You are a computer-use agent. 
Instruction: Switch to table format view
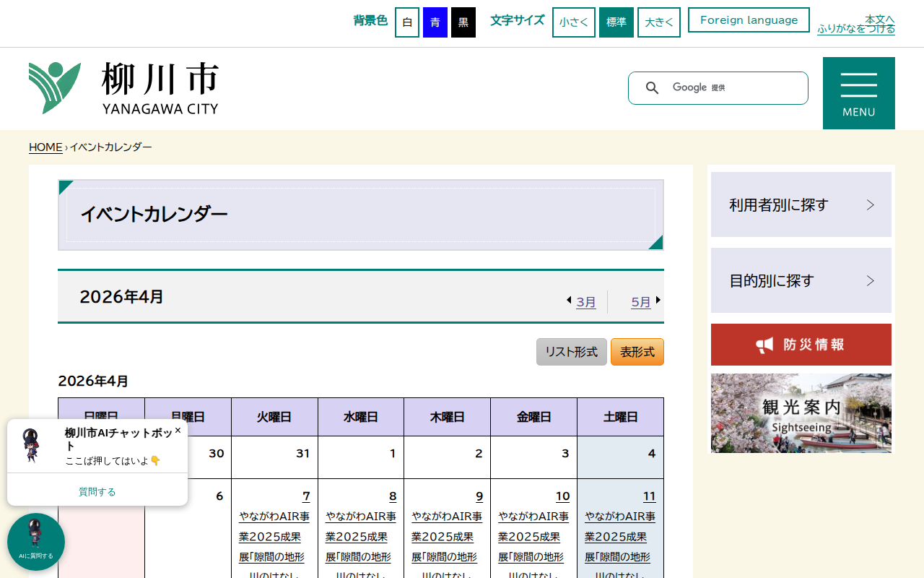pyautogui.click(x=637, y=352)
